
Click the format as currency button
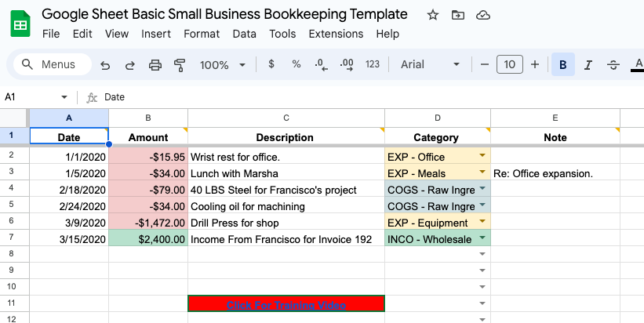tap(271, 65)
